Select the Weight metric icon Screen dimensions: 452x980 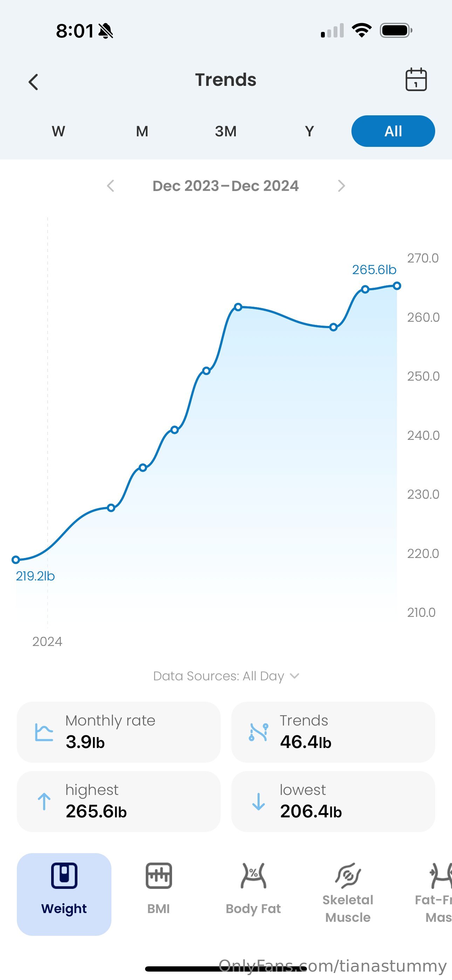[x=64, y=876]
